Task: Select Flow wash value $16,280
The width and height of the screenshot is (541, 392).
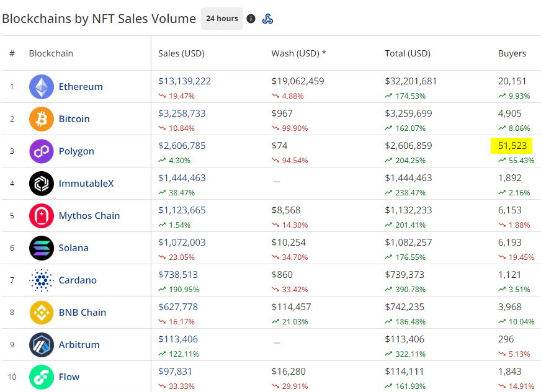Action: [x=288, y=372]
